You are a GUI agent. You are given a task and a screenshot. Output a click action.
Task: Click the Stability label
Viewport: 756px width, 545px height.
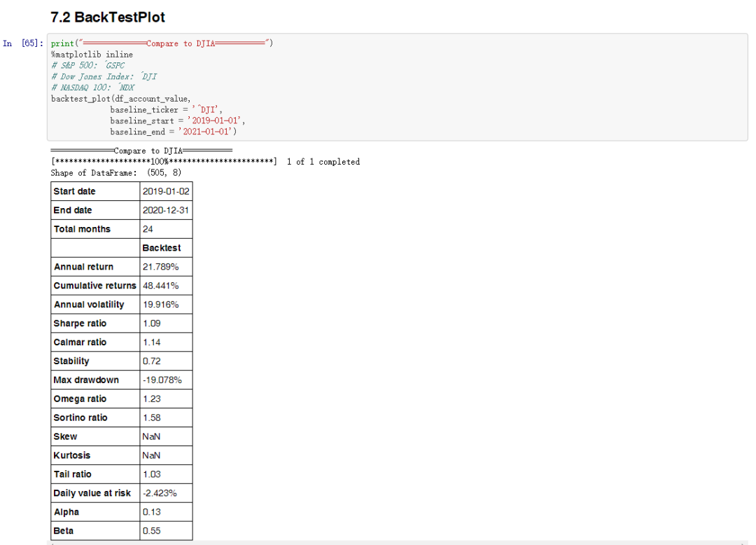click(x=95, y=361)
